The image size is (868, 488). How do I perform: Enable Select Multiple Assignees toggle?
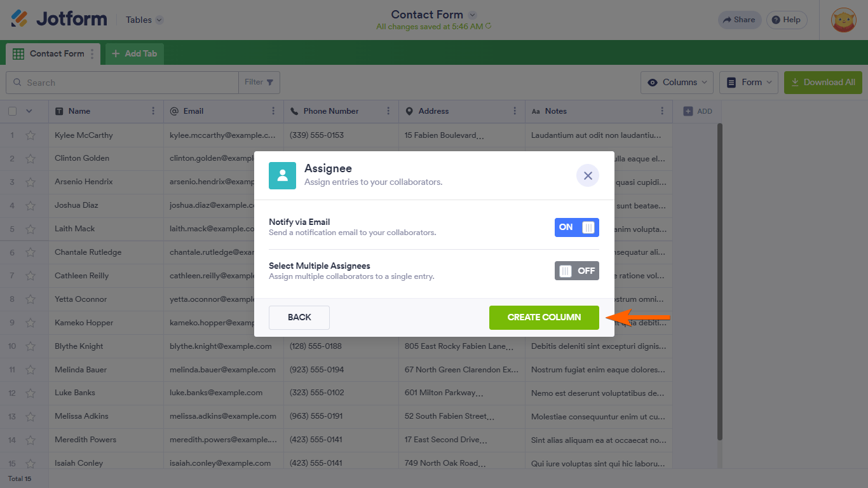577,271
